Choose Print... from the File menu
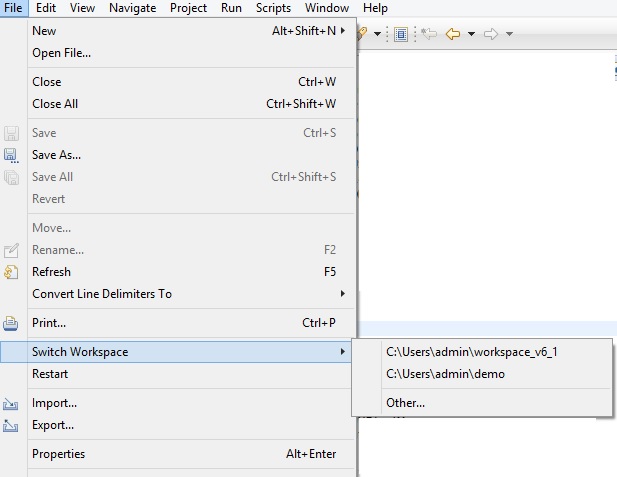617x477 pixels. [x=192, y=323]
